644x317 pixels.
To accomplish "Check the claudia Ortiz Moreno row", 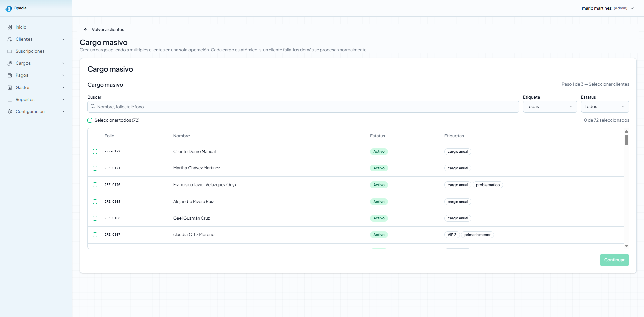I will point(95,235).
